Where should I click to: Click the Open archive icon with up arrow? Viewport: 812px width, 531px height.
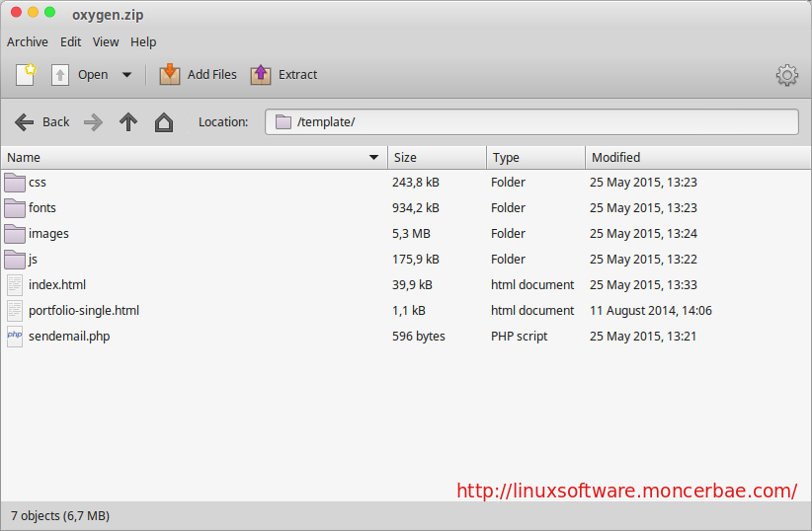coord(60,75)
